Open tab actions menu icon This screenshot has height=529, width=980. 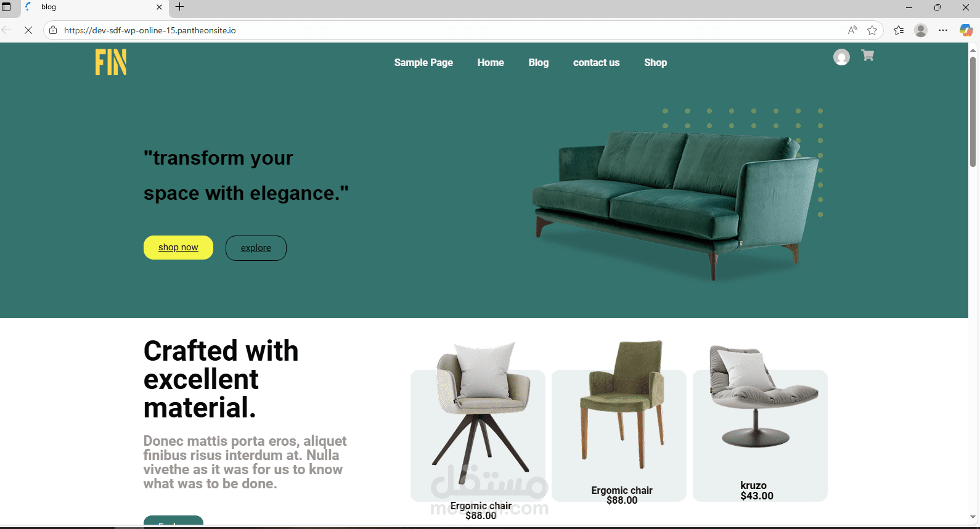click(7, 7)
